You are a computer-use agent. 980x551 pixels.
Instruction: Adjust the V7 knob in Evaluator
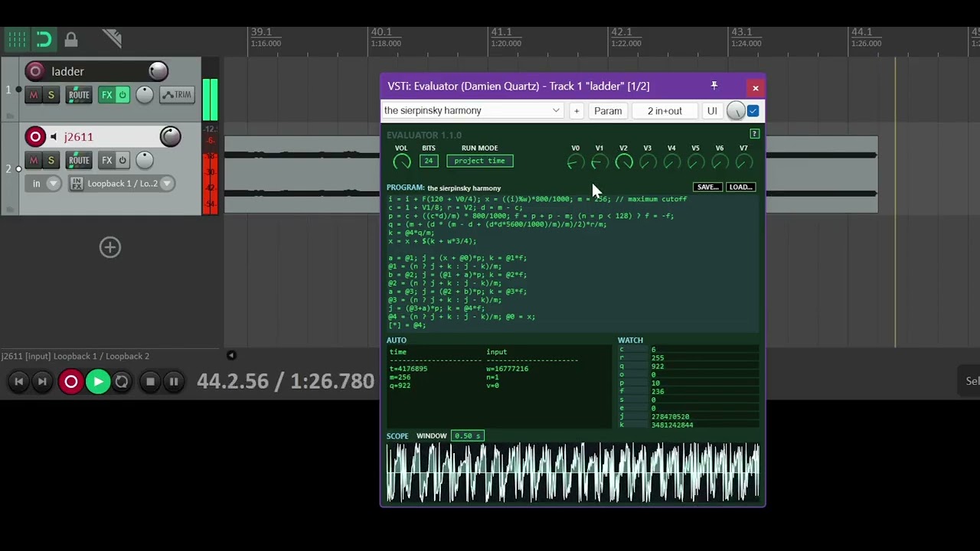point(743,162)
